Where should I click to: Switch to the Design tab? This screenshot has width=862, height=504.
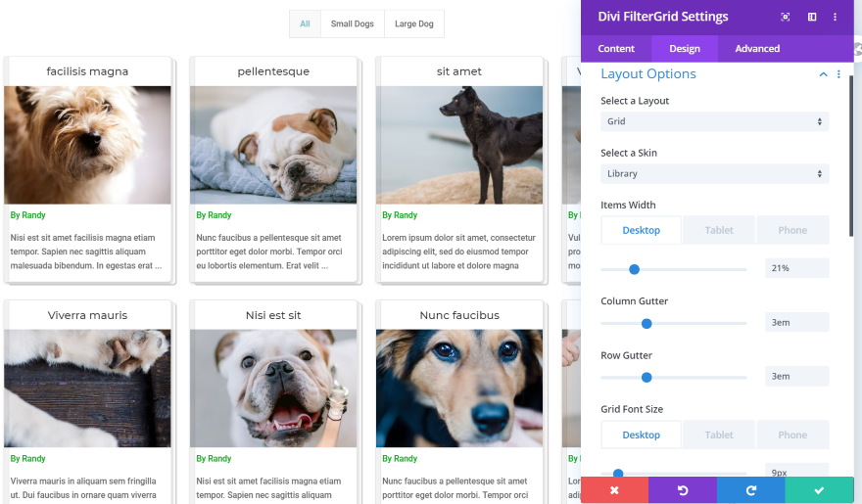tap(685, 49)
